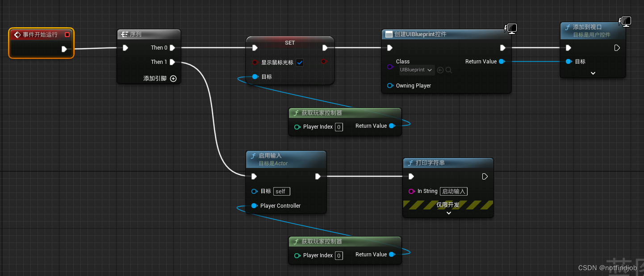Click the f icon on upper 获取玩家控制器 node
The image size is (644, 276).
[296, 113]
